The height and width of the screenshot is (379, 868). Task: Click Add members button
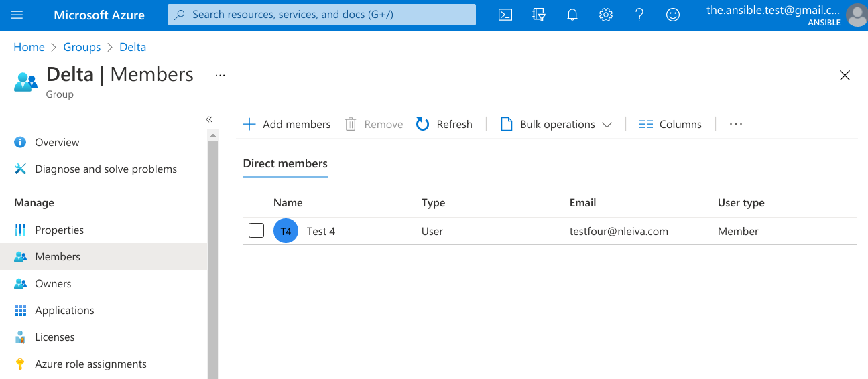coord(287,124)
